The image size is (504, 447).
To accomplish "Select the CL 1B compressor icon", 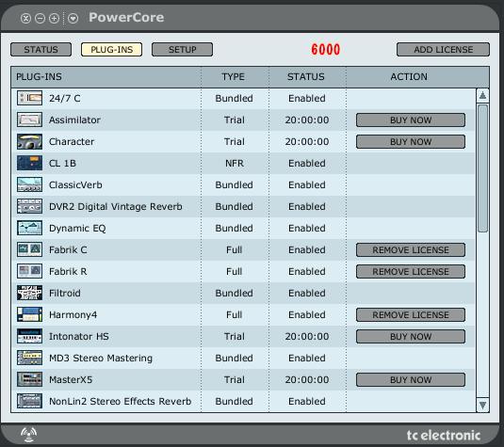I will coord(29,163).
